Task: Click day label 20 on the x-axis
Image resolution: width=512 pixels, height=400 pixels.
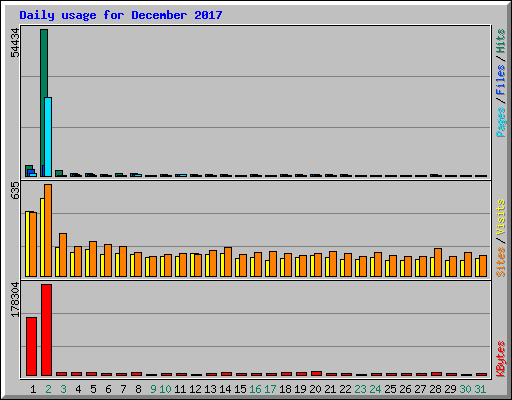Action: [x=315, y=389]
